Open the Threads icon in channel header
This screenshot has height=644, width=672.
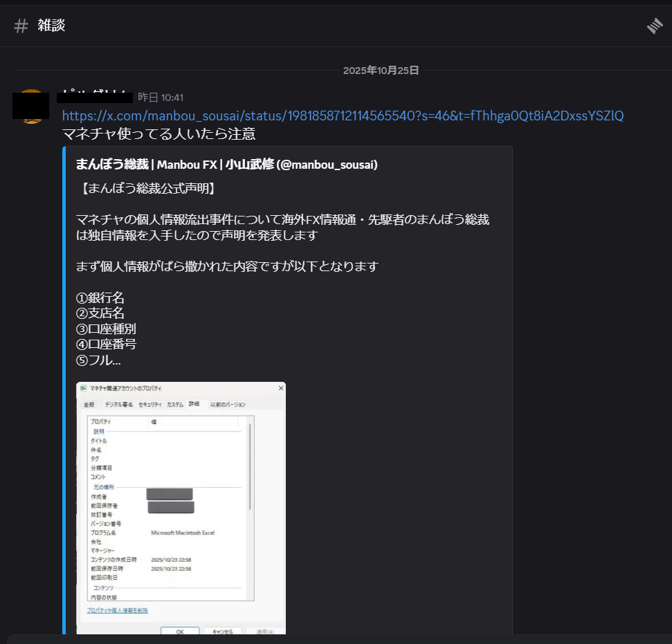pos(654,26)
